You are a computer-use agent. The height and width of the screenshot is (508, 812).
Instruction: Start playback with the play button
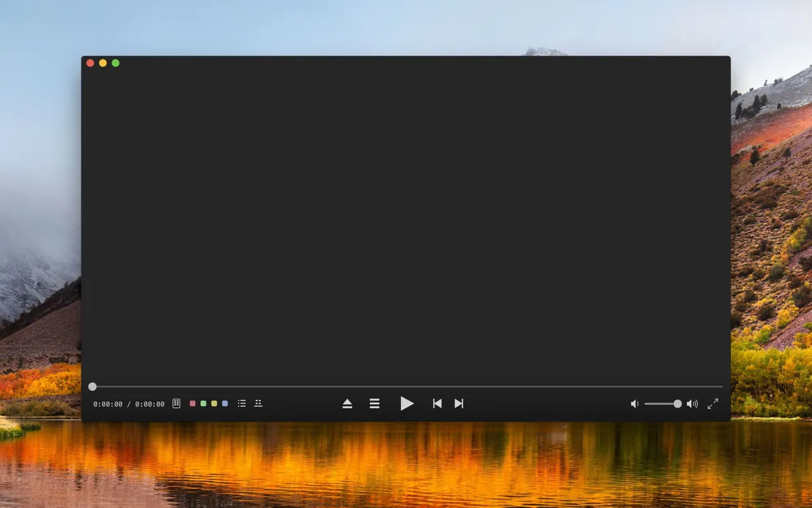coord(407,403)
